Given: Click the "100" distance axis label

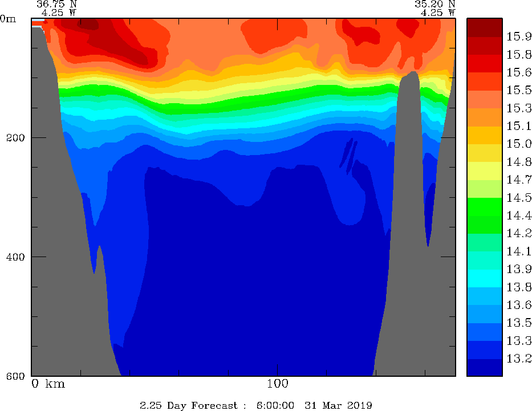Looking at the screenshot, I should click(277, 384).
